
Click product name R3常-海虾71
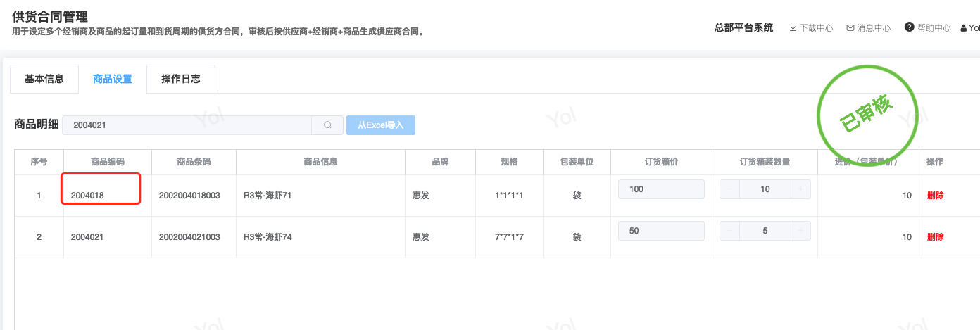point(268,196)
